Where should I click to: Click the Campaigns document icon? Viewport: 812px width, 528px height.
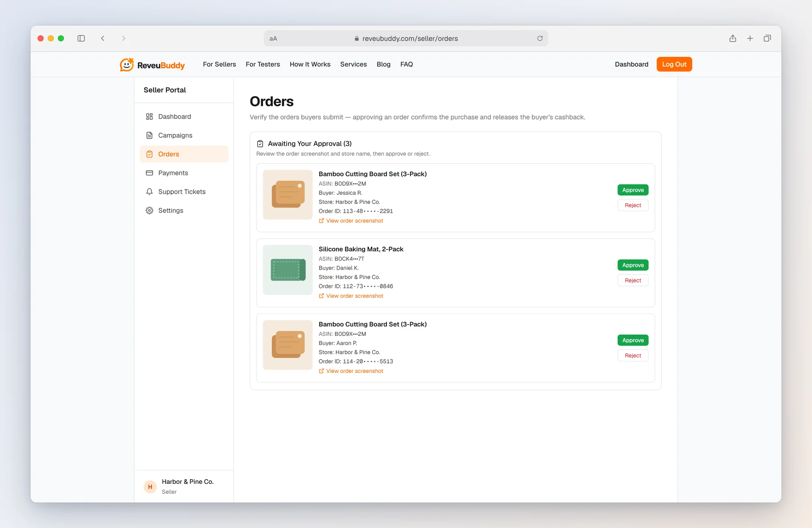(149, 135)
